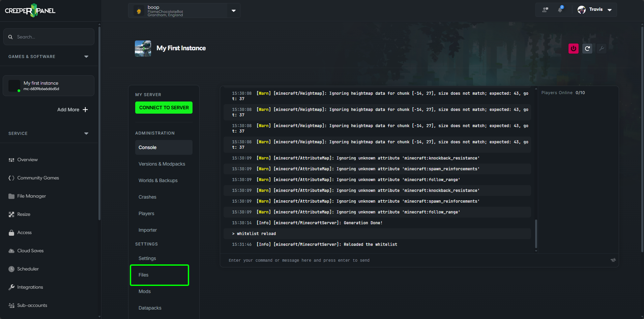Collapse the SERVICE section
644x319 pixels.
[86, 133]
